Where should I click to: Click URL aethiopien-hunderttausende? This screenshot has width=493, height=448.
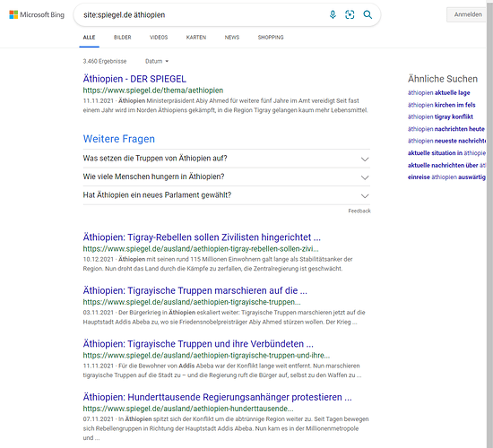(188, 409)
